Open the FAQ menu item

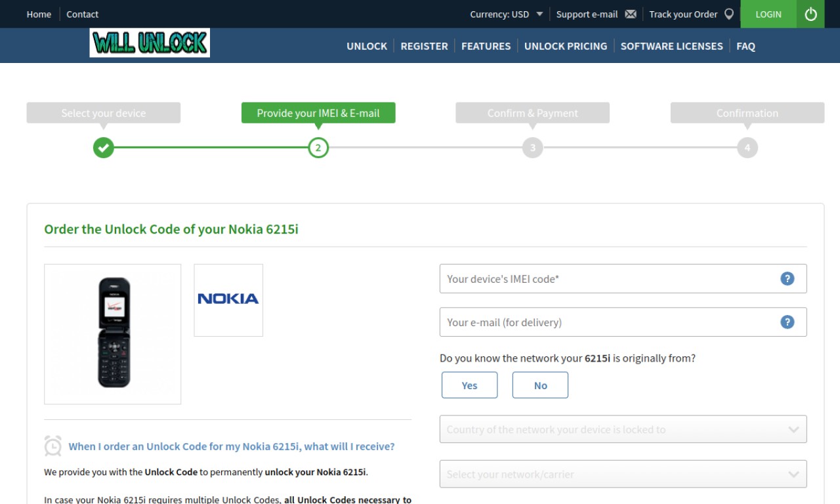coord(745,46)
